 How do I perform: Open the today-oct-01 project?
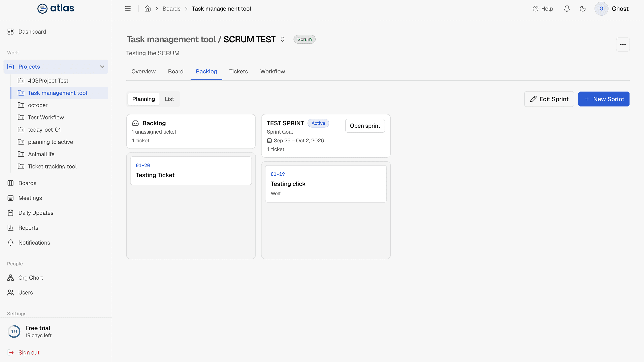[x=60, y=130]
